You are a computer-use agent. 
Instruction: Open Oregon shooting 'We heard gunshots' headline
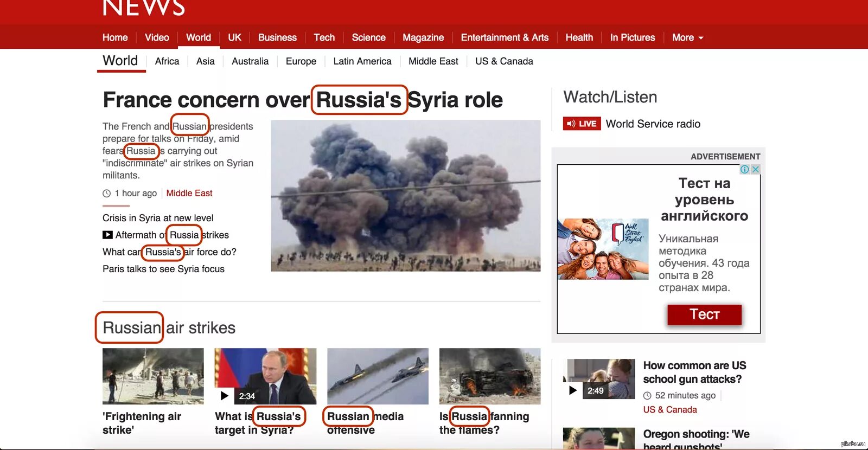(x=696, y=440)
